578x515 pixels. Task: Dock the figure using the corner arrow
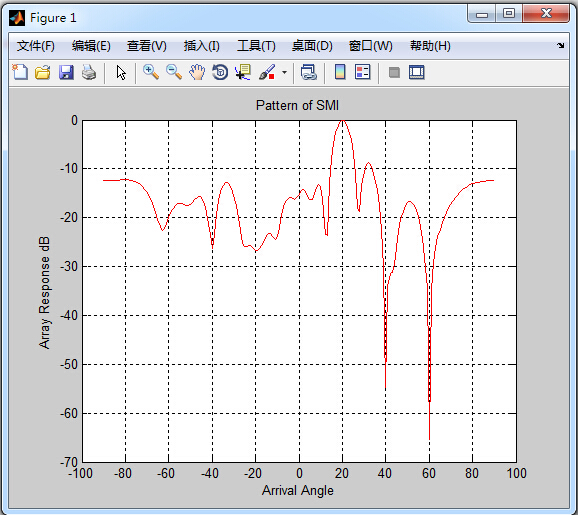pos(561,46)
